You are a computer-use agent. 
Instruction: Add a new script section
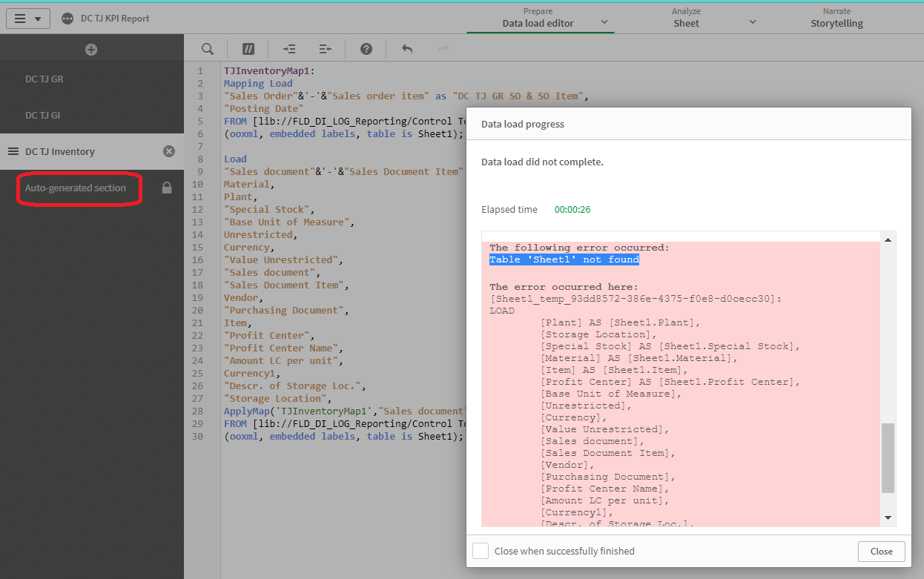pos(91,50)
